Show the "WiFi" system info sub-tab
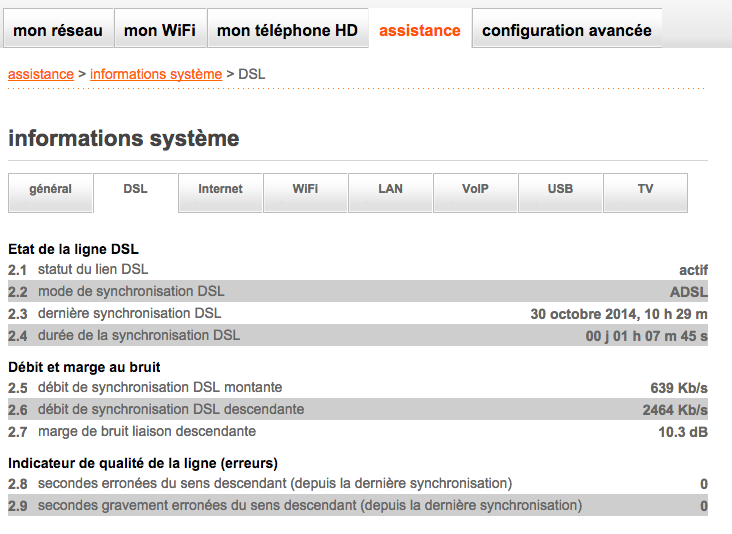The image size is (732, 534). [x=306, y=189]
